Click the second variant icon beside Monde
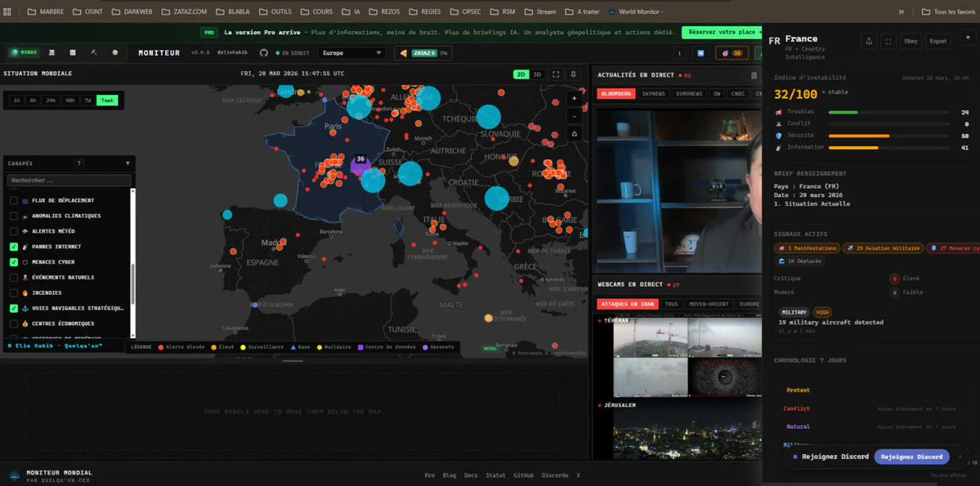 pyautogui.click(x=51, y=52)
